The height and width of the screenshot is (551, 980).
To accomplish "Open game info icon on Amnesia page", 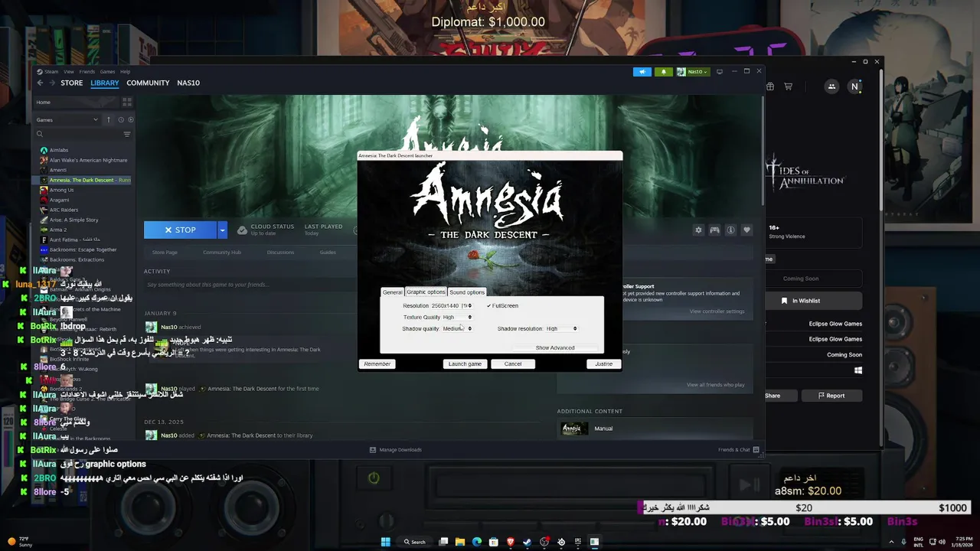I will [730, 230].
